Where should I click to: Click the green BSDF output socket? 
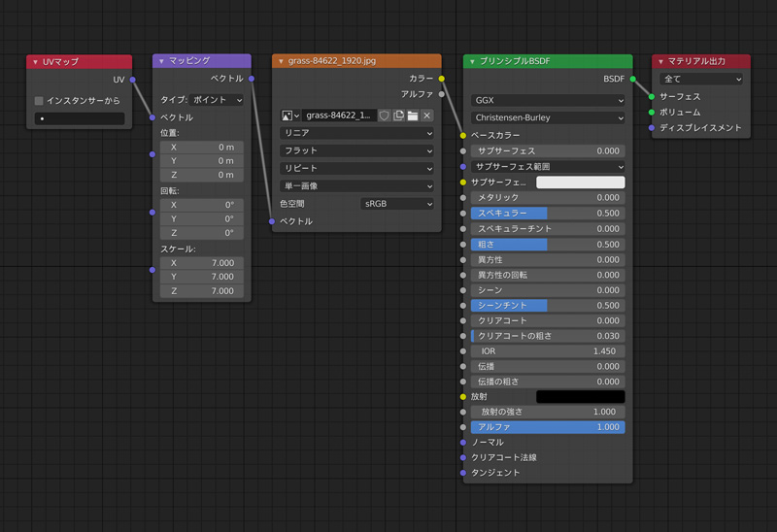click(633, 79)
